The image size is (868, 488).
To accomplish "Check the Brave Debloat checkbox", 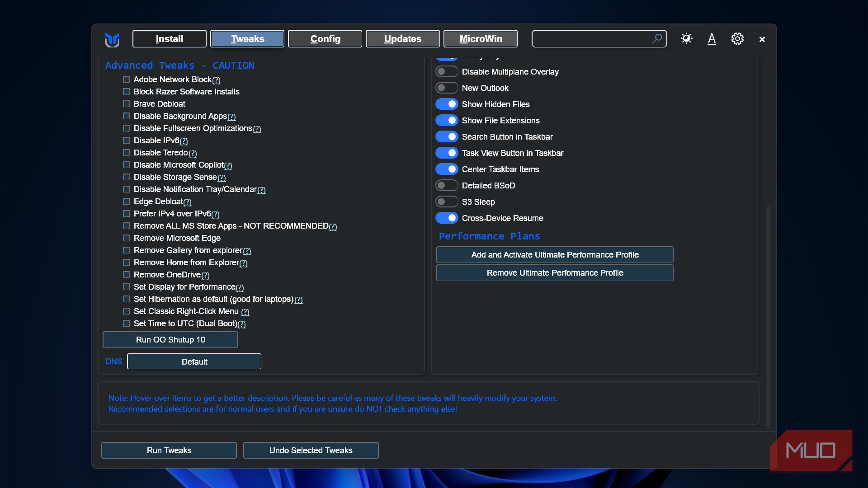I will point(127,104).
